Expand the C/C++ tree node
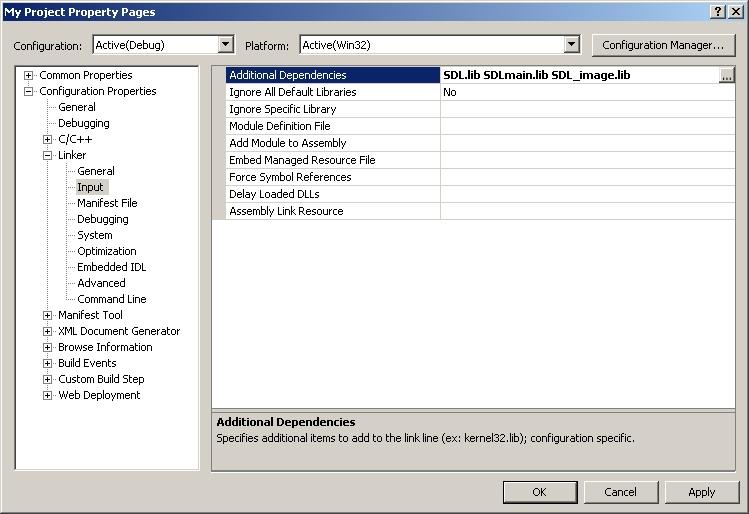Screen dimensions: 749x514 (47, 139)
